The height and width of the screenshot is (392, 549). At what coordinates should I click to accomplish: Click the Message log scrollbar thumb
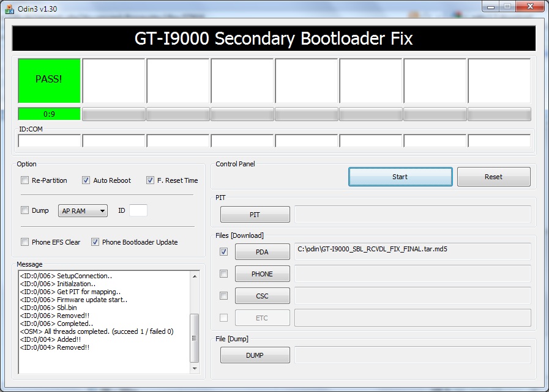tap(194, 338)
